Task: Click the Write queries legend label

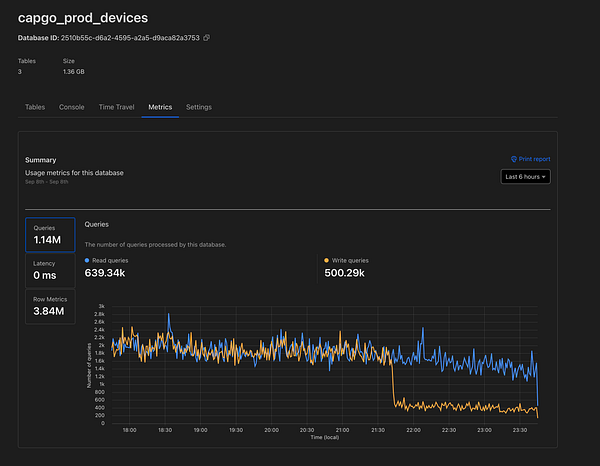Action: click(348, 260)
